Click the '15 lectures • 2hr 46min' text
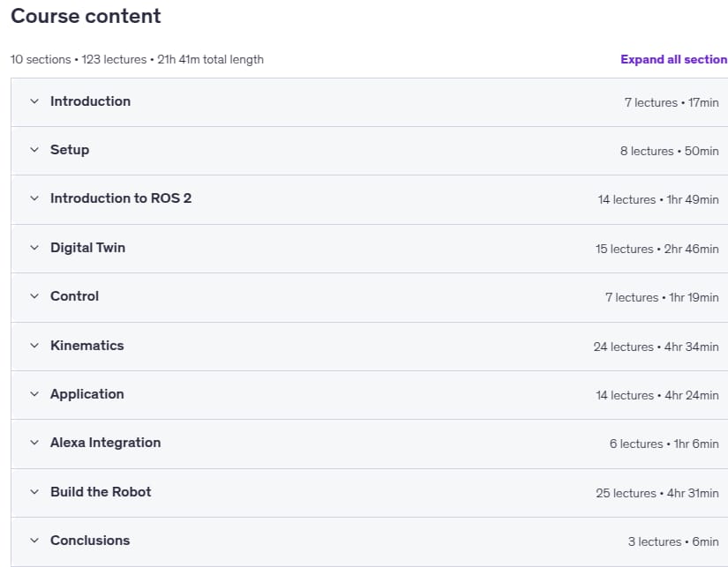 [657, 249]
